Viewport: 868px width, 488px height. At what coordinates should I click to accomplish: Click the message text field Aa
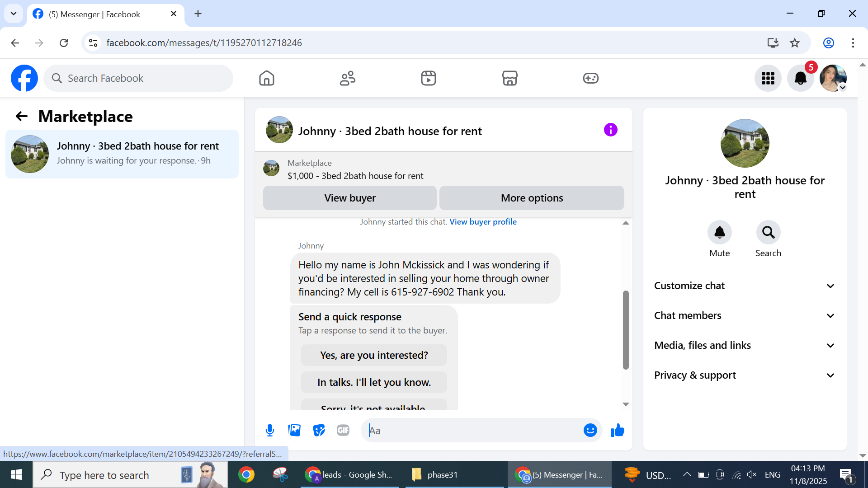(x=472, y=431)
